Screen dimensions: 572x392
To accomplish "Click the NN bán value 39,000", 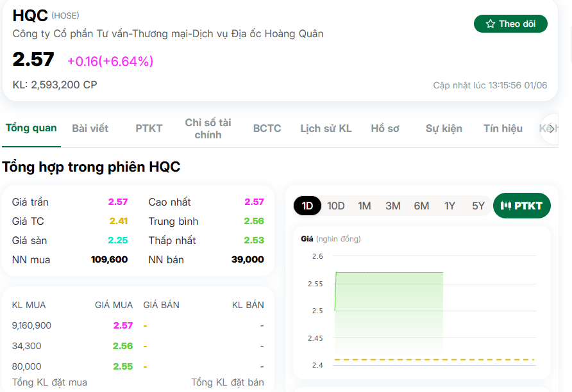I will coord(248,259).
